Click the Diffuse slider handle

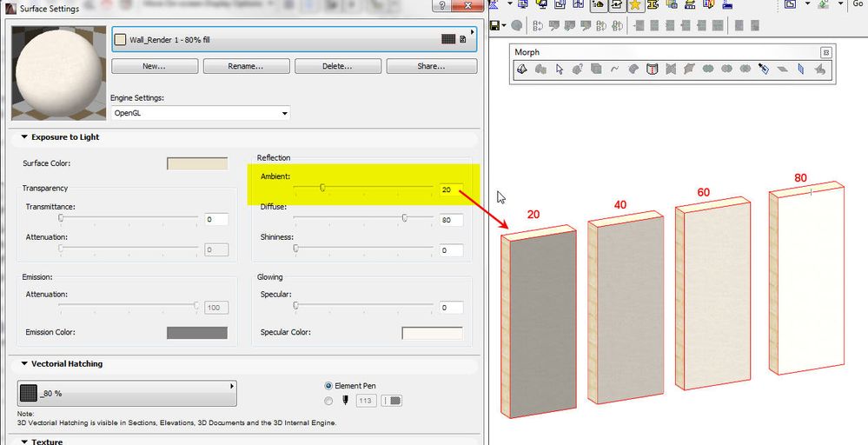[405, 218]
